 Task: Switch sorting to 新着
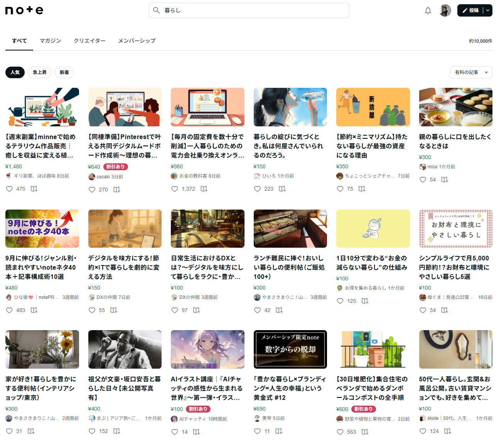click(64, 72)
